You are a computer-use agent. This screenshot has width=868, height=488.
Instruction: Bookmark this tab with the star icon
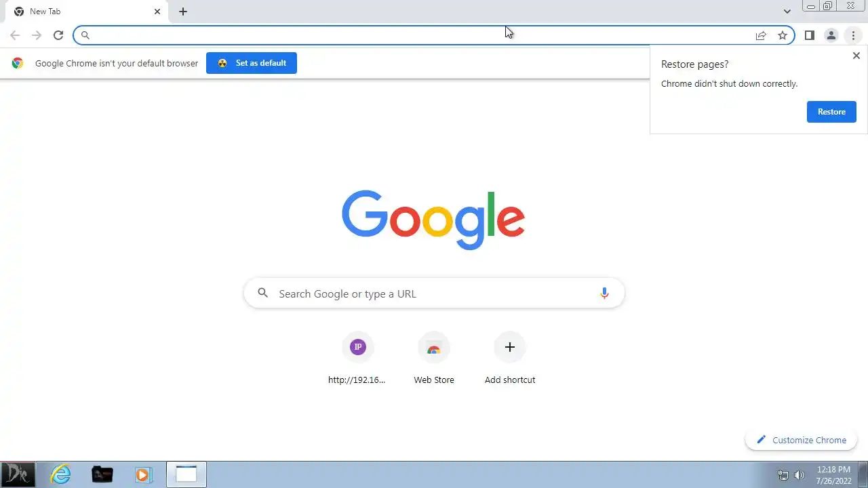[x=783, y=35]
